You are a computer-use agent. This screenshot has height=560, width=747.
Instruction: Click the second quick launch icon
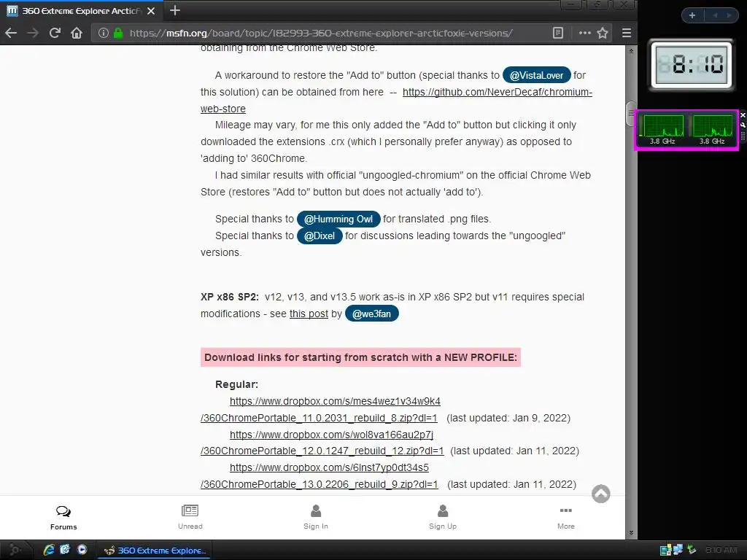tap(65, 550)
